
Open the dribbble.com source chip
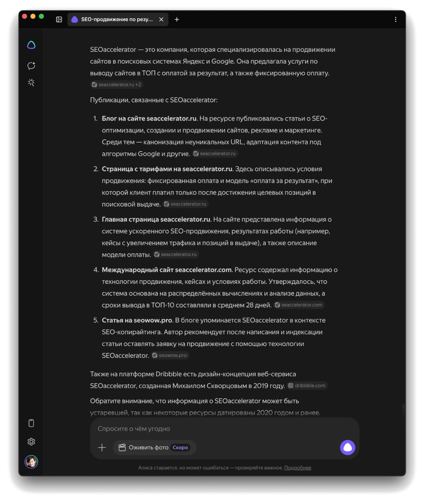tap(307, 385)
